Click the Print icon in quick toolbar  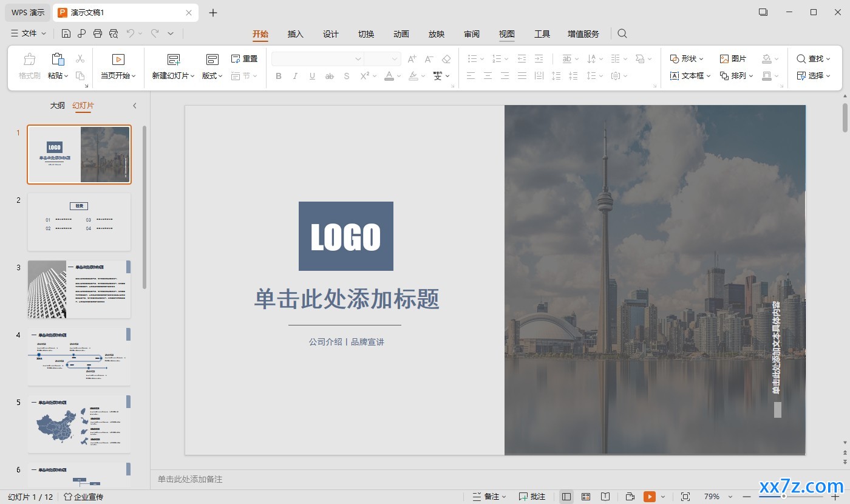(98, 34)
